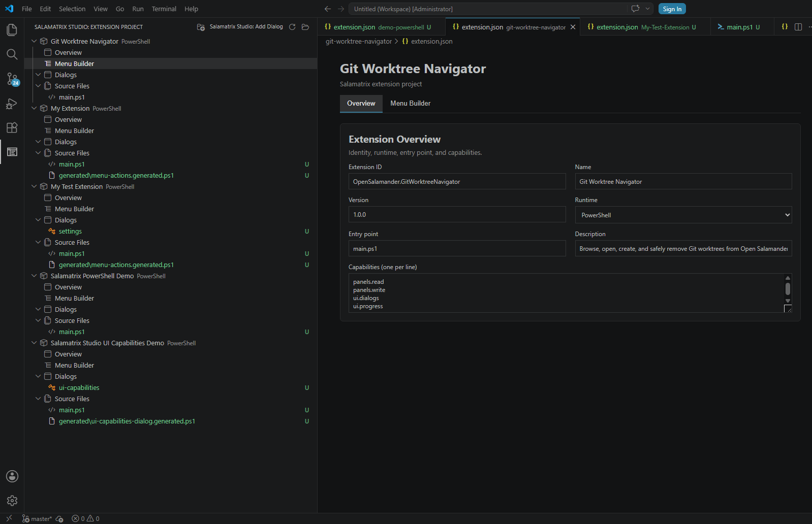Open errors and warnings in status bar
The height and width of the screenshot is (524, 812).
click(x=85, y=518)
